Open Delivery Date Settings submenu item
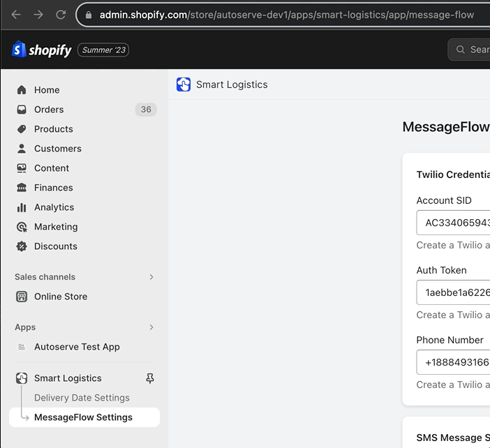Image resolution: width=490 pixels, height=448 pixels. 82,398
